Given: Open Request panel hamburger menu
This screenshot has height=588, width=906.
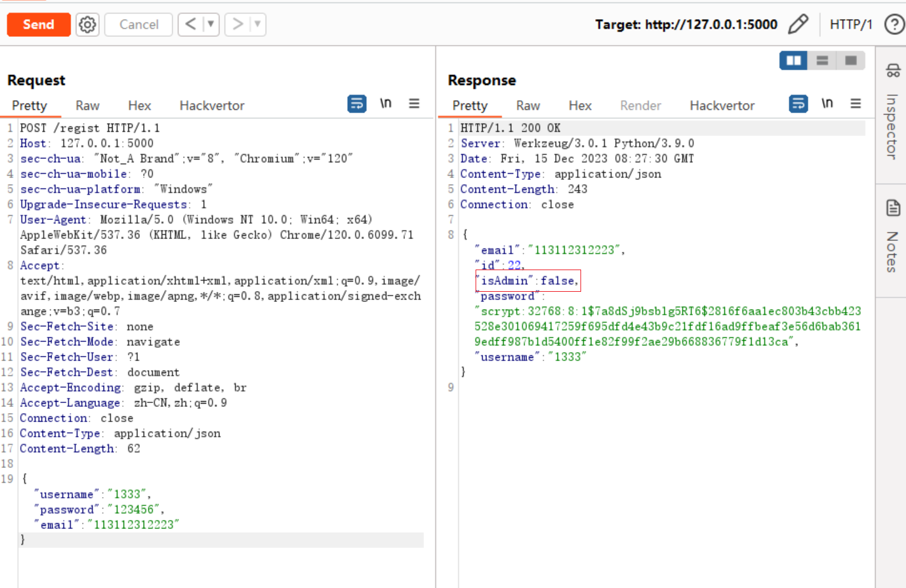Looking at the screenshot, I should (x=414, y=103).
